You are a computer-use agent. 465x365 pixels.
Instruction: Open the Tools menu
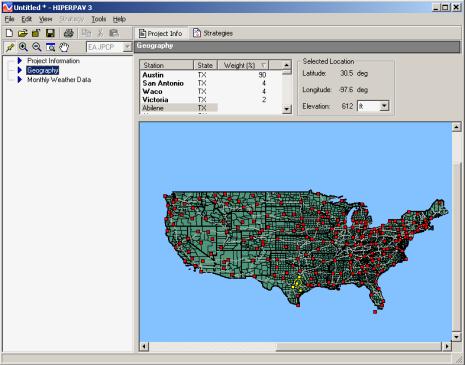(99, 19)
